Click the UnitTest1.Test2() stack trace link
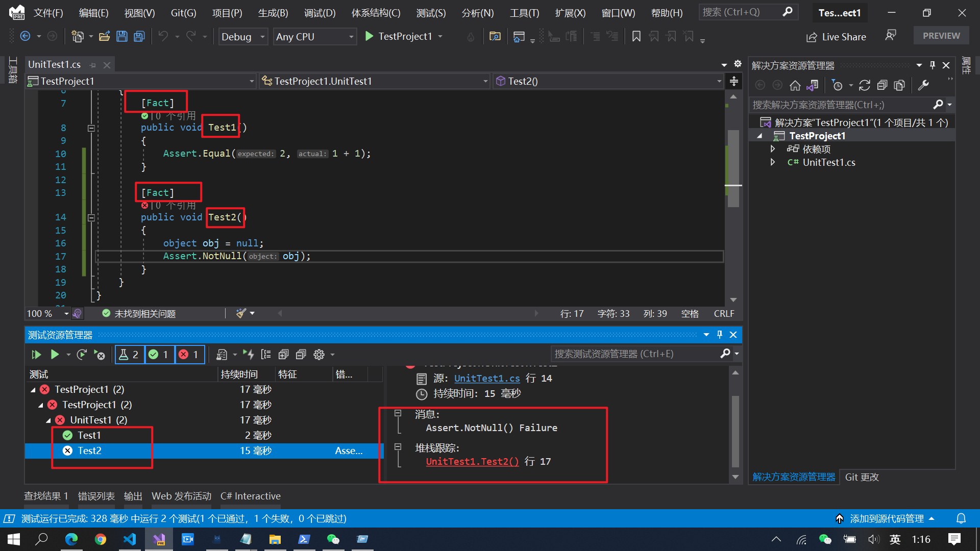 tap(472, 461)
